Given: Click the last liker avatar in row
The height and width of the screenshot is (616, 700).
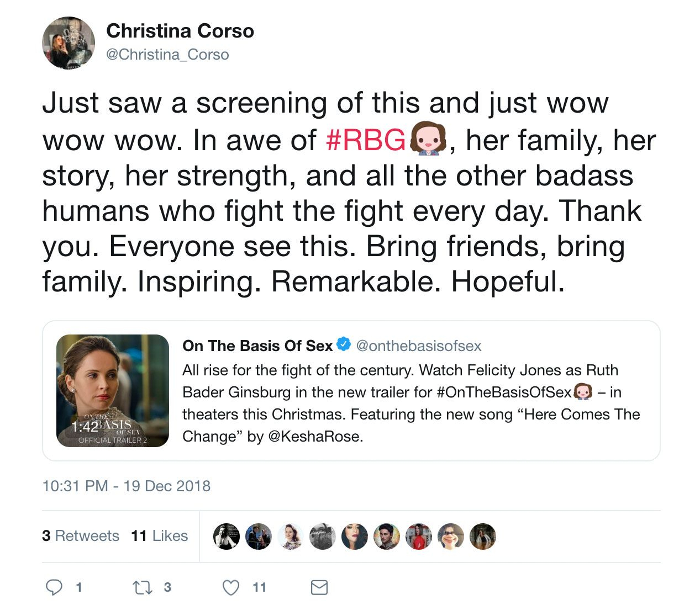Looking at the screenshot, I should pyautogui.click(x=483, y=536).
